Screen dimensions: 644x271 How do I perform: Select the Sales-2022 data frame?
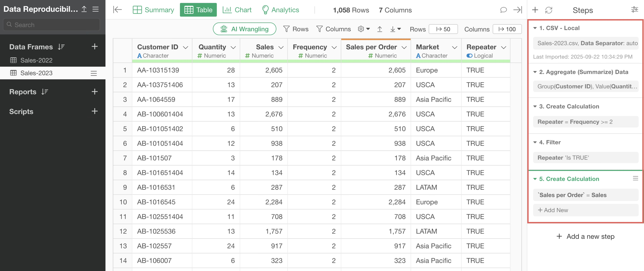point(36,60)
